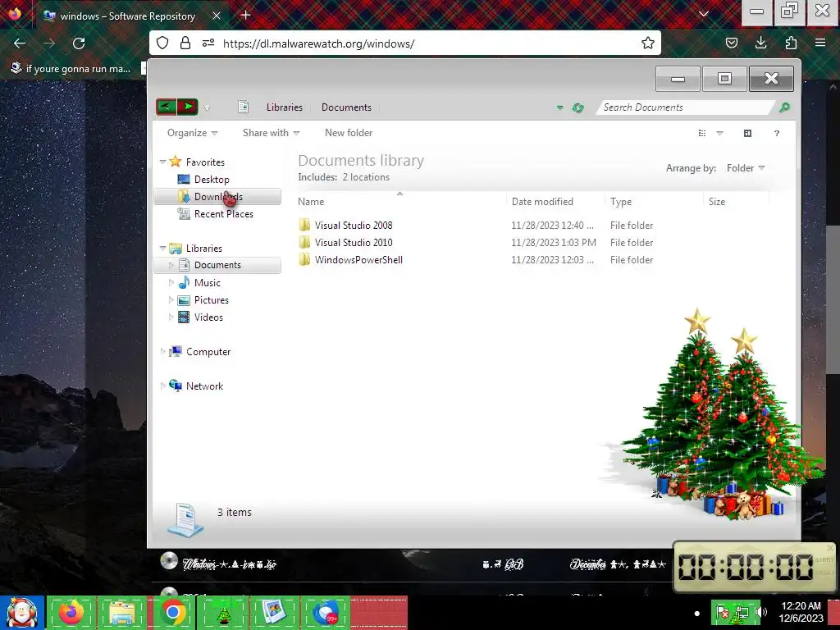Click the Libraries breadcrumb in the address bar

pos(285,107)
